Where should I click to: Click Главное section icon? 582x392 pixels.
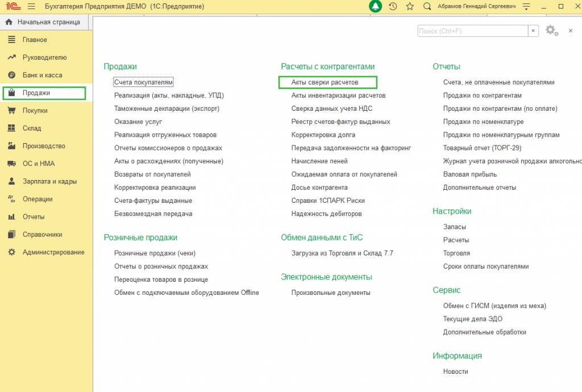(12, 39)
